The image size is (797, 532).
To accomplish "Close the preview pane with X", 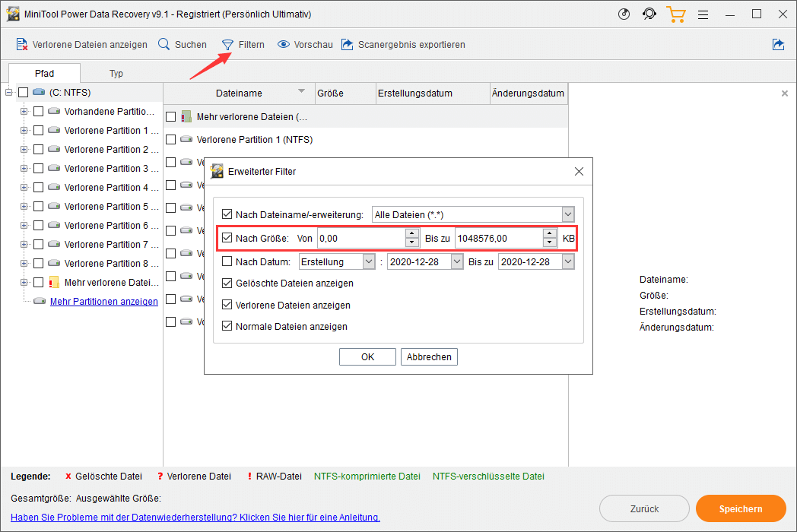I will coord(785,93).
